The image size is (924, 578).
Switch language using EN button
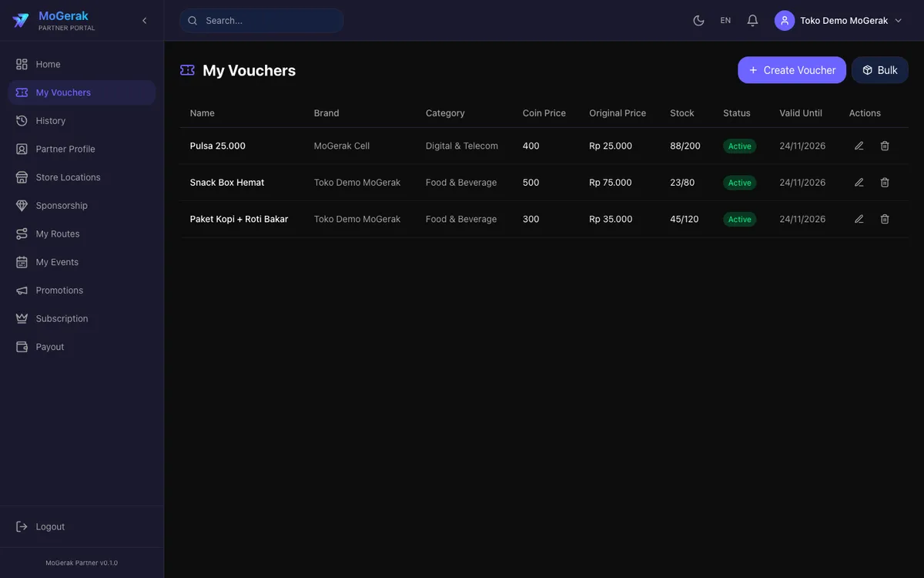pyautogui.click(x=725, y=21)
